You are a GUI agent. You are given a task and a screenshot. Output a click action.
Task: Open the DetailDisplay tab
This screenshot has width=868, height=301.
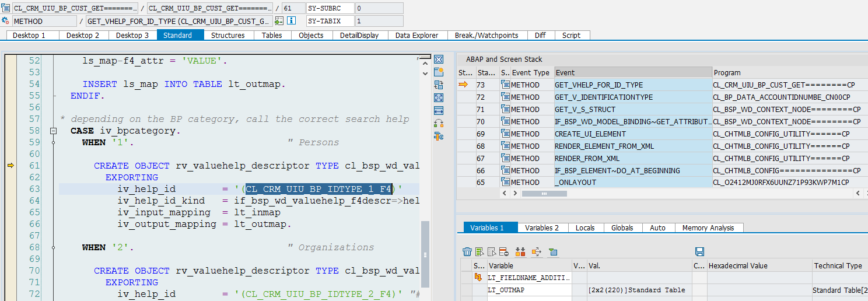pyautogui.click(x=359, y=35)
